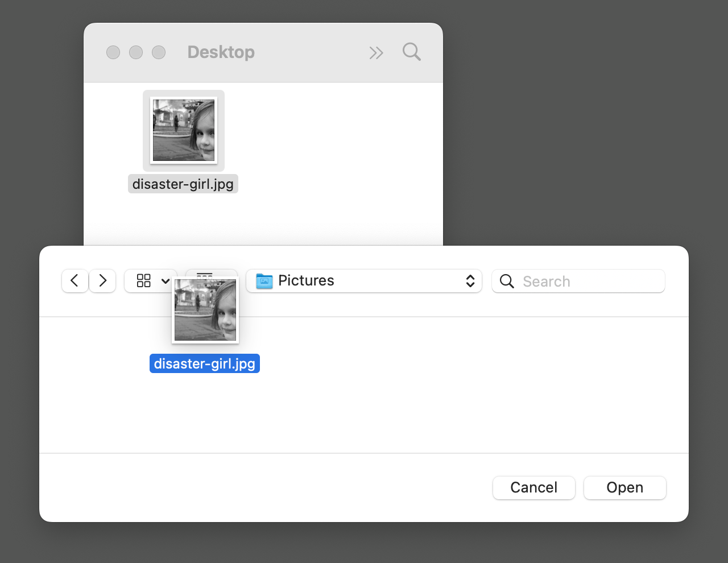Switch to icon grid view in dialog
728x563 pixels.
tap(144, 281)
